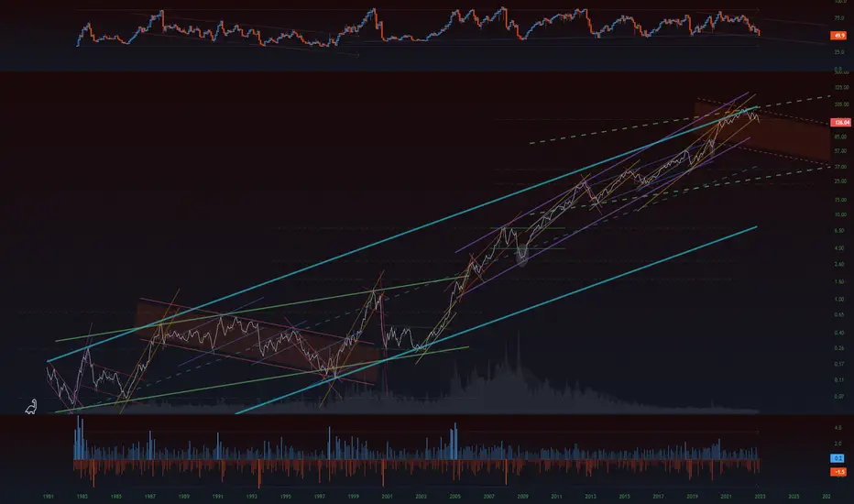Click the 325.00 price scale label
854x504 pixels.
click(841, 88)
